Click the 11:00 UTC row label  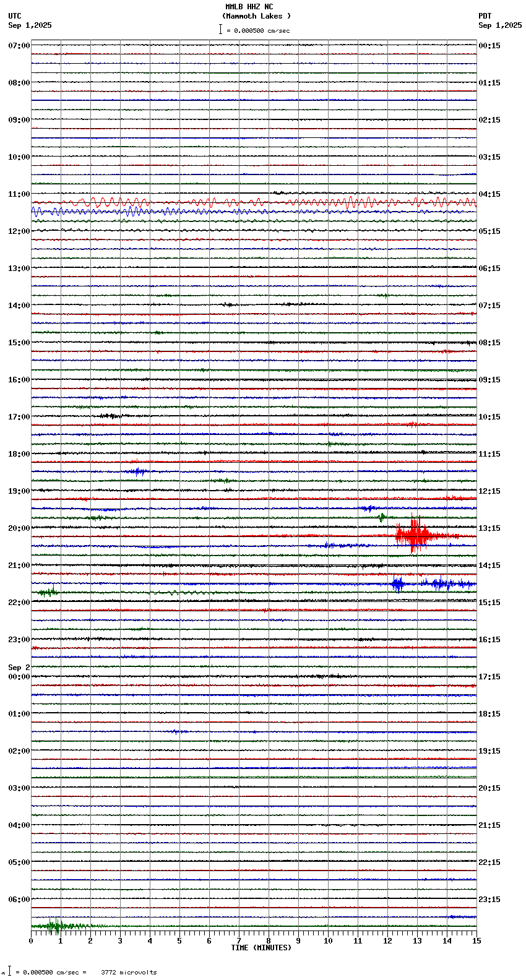19,194
